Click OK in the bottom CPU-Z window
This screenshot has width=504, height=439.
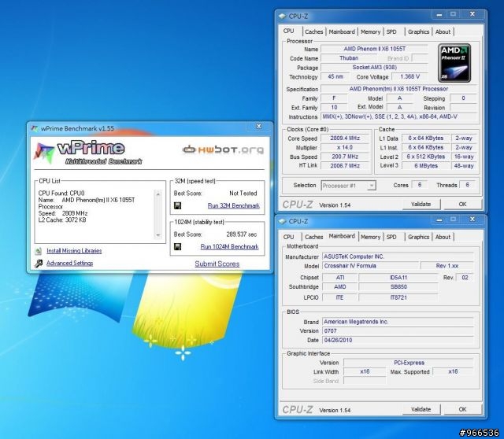(x=462, y=409)
